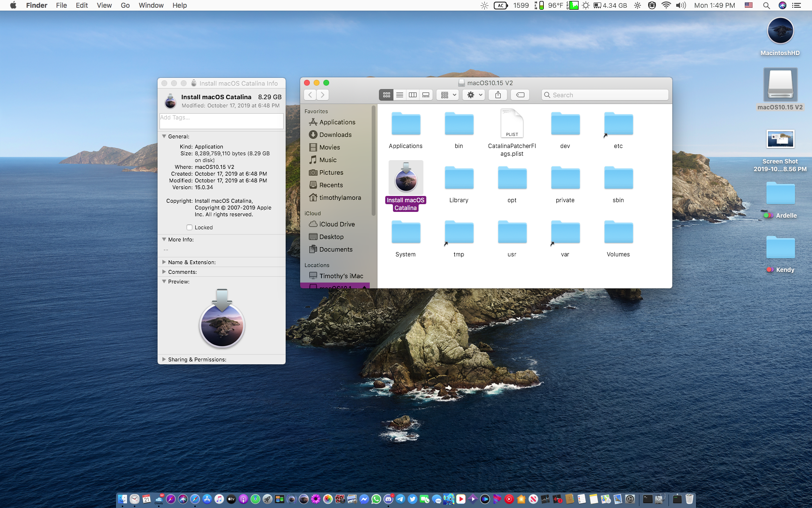Click preview image of Catalina installer
The height and width of the screenshot is (508, 812).
click(222, 318)
